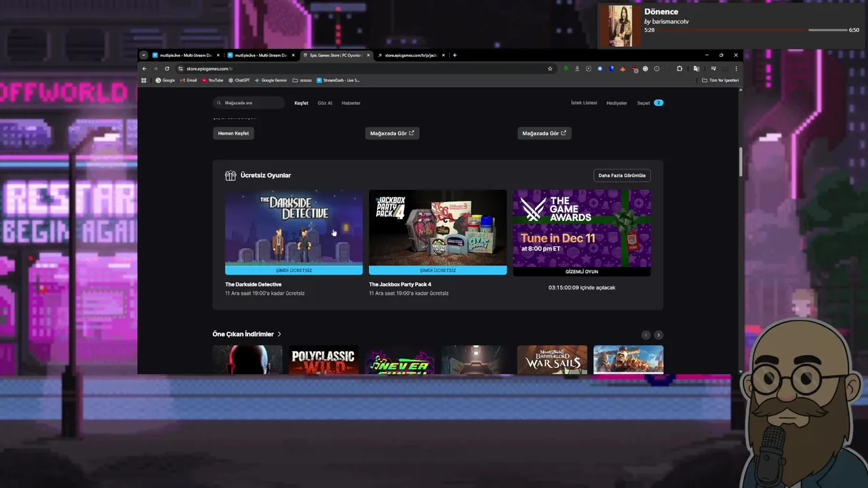Reload the Epic Games Store page
Viewport: 868px width, 488px height.
tap(167, 68)
